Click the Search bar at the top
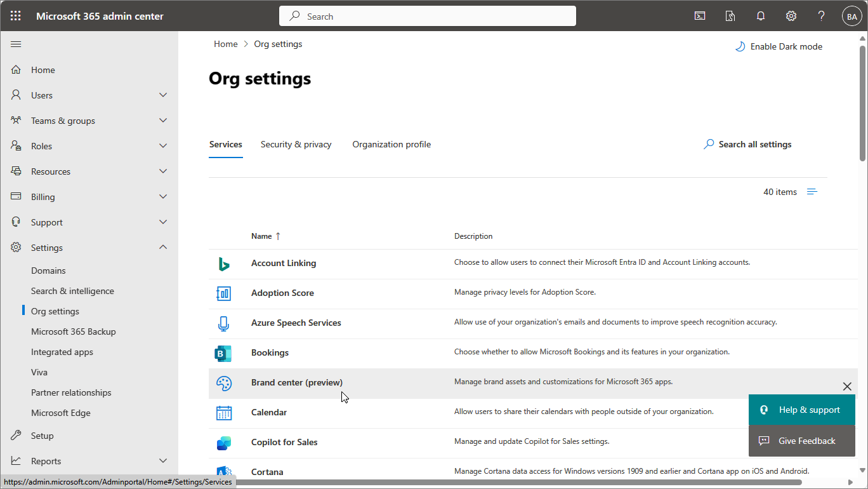 click(x=427, y=15)
